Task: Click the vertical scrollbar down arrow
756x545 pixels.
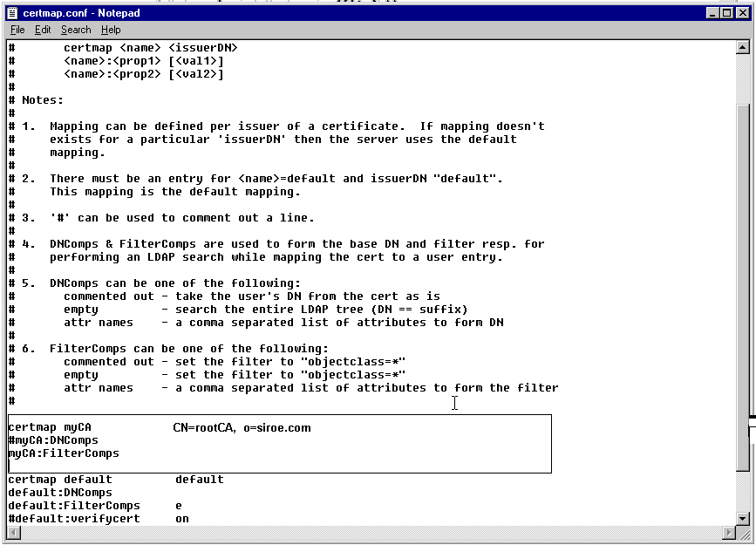Action: pyautogui.click(x=743, y=519)
